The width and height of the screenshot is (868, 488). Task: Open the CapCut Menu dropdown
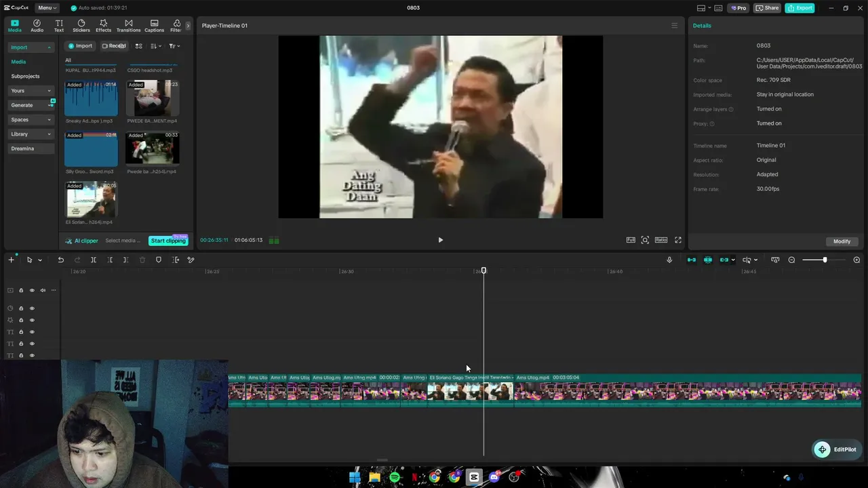(47, 8)
